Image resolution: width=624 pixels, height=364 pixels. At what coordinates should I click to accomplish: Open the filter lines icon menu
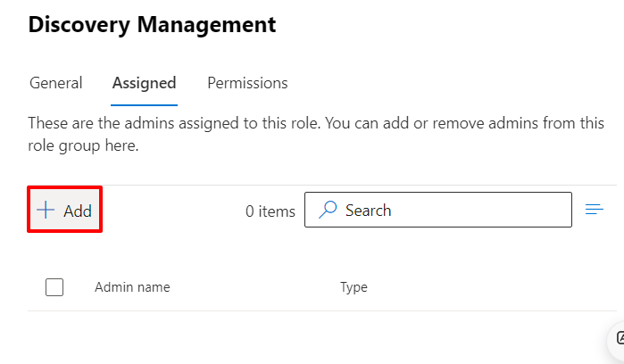(x=594, y=211)
